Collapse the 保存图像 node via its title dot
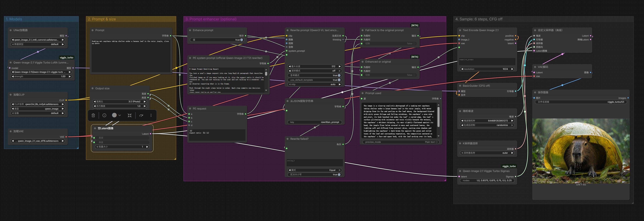 535,92
